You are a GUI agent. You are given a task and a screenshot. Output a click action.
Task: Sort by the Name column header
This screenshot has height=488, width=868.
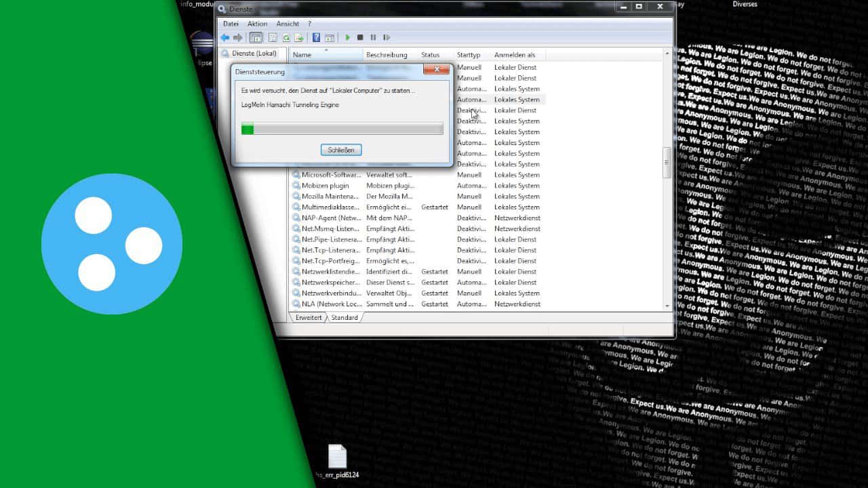pos(325,55)
